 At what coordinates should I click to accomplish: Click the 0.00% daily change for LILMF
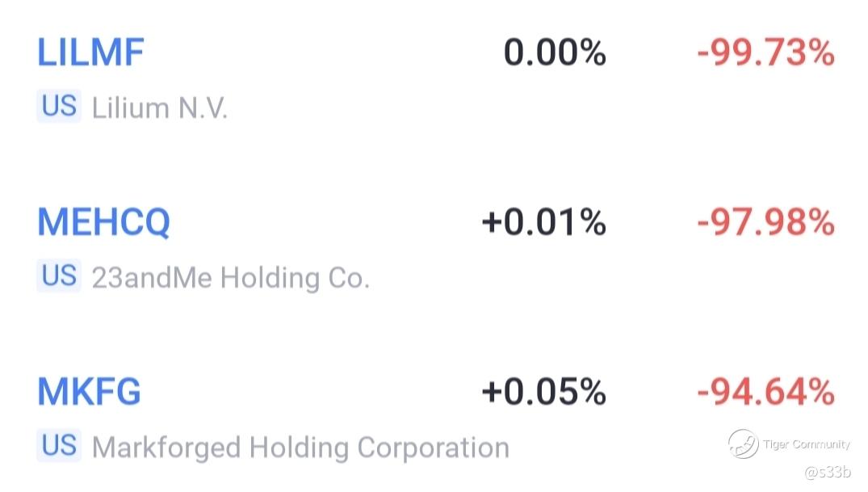(x=555, y=53)
